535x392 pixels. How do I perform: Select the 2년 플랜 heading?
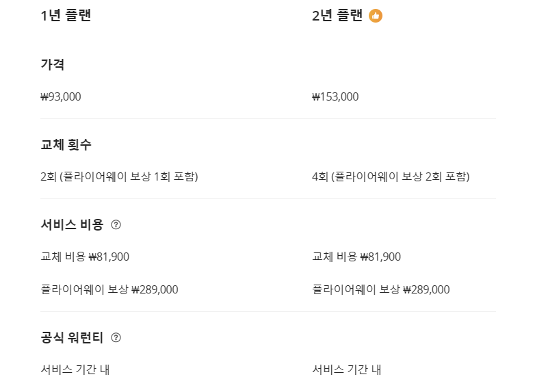pyautogui.click(x=337, y=15)
